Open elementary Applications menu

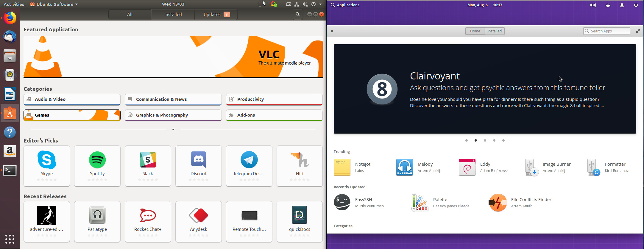345,5
